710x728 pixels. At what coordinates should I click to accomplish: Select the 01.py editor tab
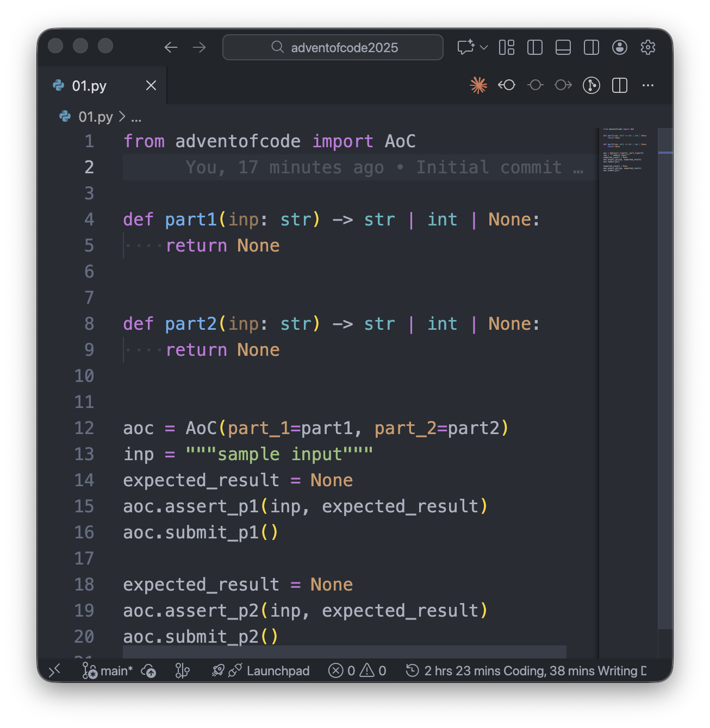90,86
